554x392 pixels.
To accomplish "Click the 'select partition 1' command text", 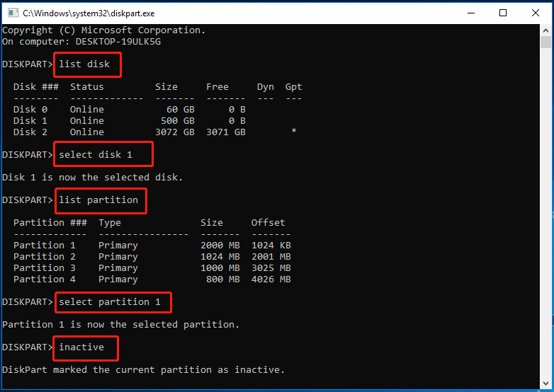I will 110,302.
